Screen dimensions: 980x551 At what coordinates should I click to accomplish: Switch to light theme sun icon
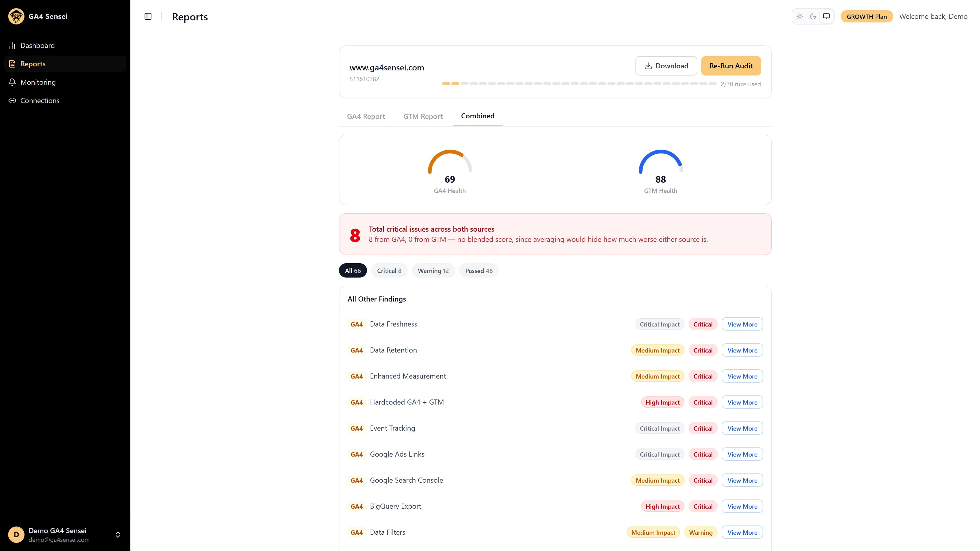[800, 16]
